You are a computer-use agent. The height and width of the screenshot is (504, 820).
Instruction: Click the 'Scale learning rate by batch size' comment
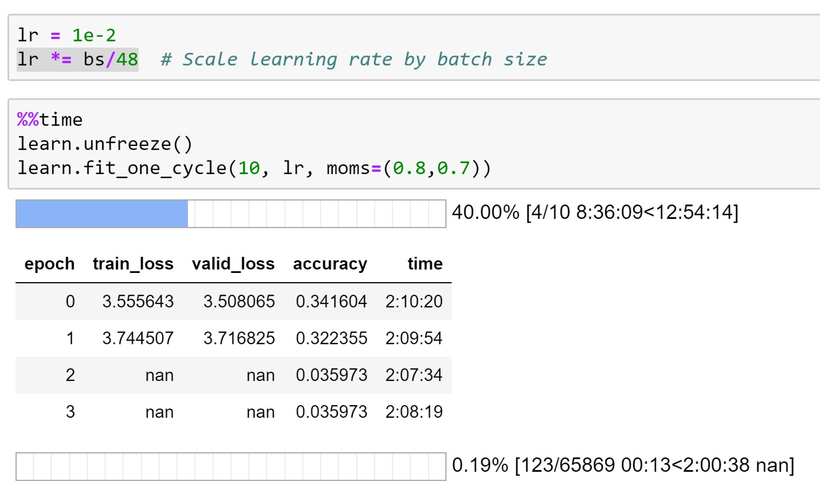(x=353, y=60)
